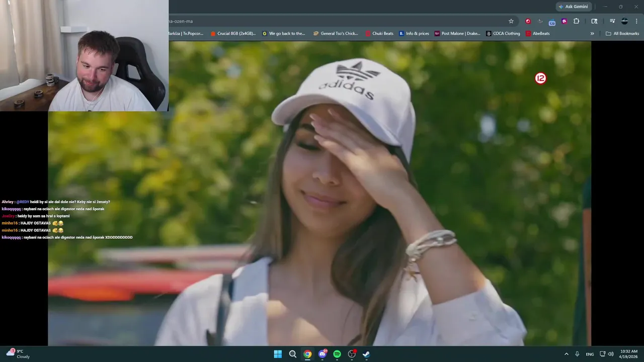Open Discord from the taskbar
Image resolution: width=644 pixels, height=362 pixels.
tap(323, 354)
